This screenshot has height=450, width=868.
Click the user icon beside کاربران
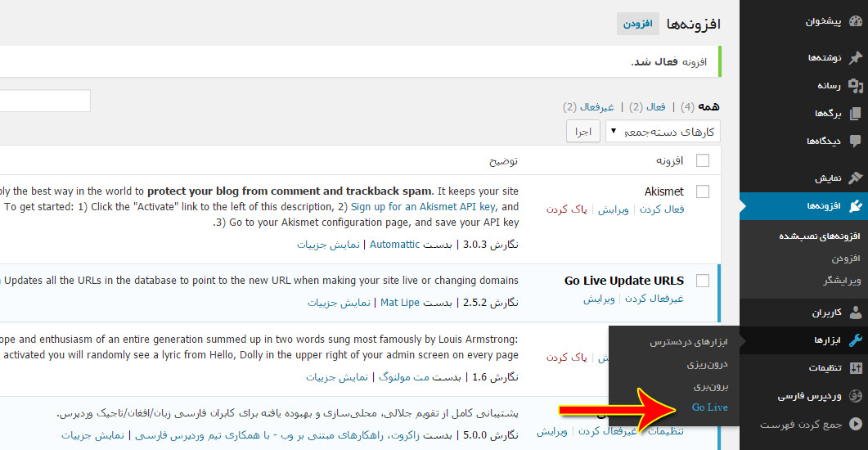[855, 313]
